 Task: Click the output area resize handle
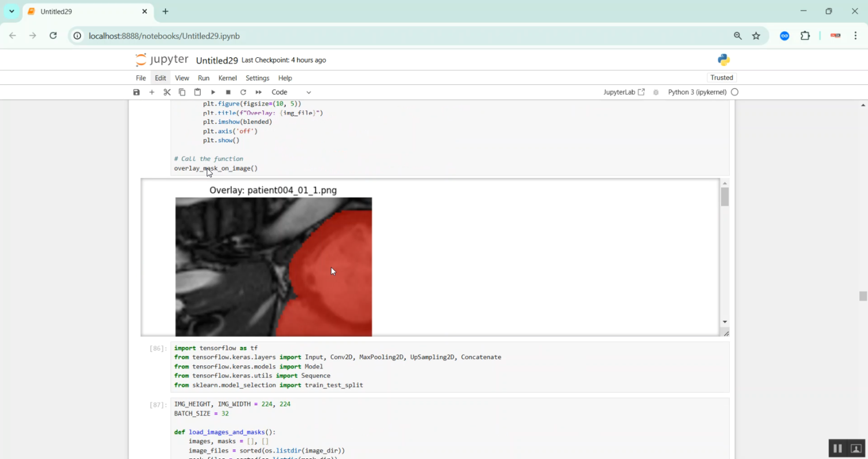[726, 333]
